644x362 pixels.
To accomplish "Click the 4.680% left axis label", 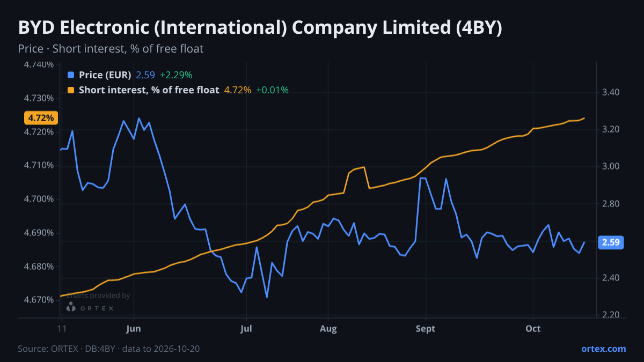I will 39,267.
